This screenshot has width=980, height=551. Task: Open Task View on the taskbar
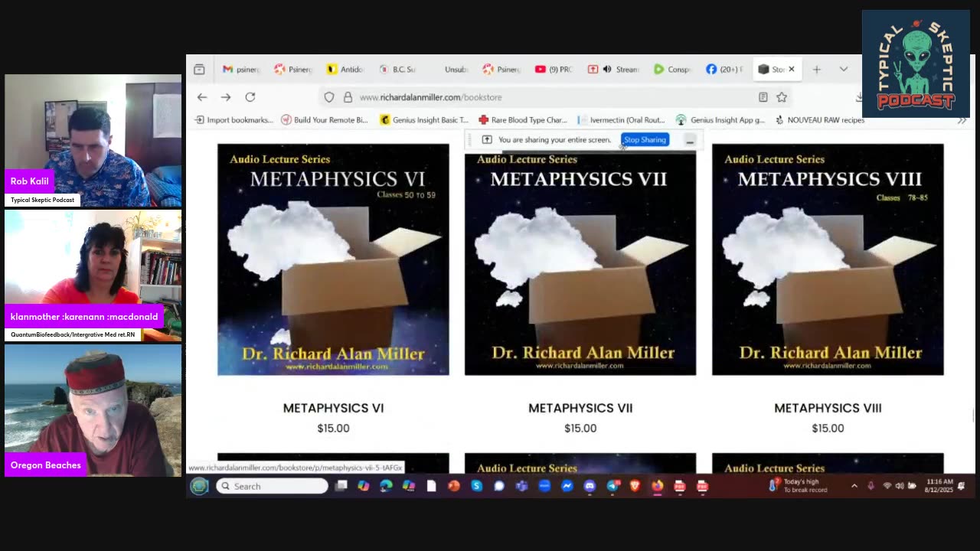point(341,486)
